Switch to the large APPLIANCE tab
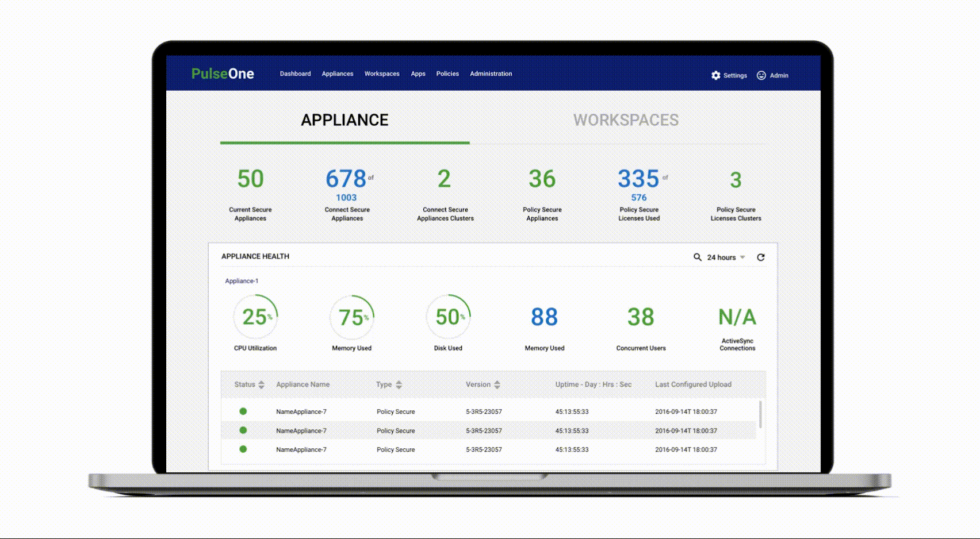 click(x=344, y=120)
